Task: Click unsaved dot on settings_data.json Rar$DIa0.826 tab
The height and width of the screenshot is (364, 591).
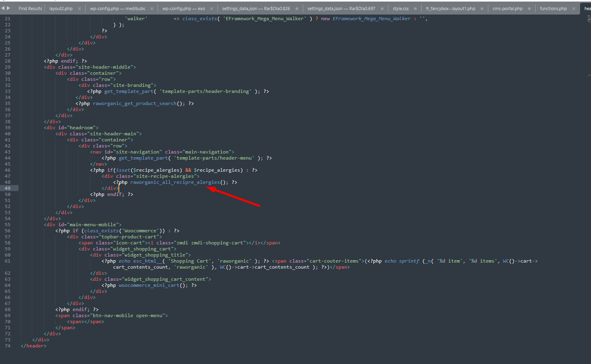Action: [297, 8]
